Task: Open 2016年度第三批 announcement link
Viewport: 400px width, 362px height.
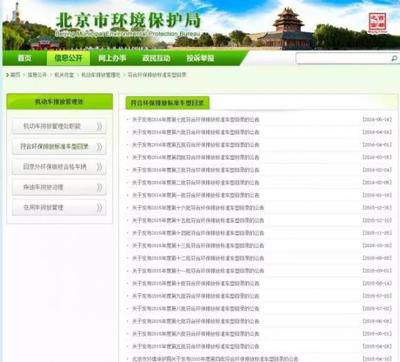Action: point(196,170)
